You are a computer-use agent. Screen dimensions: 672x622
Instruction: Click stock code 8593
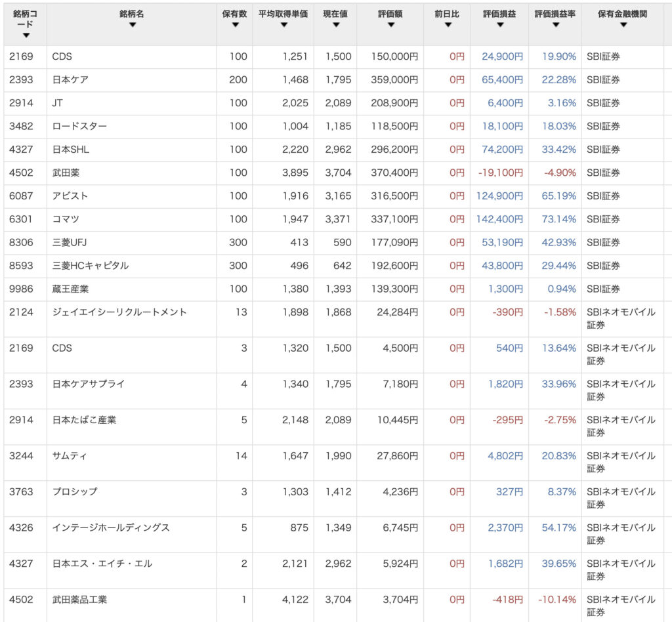click(21, 266)
